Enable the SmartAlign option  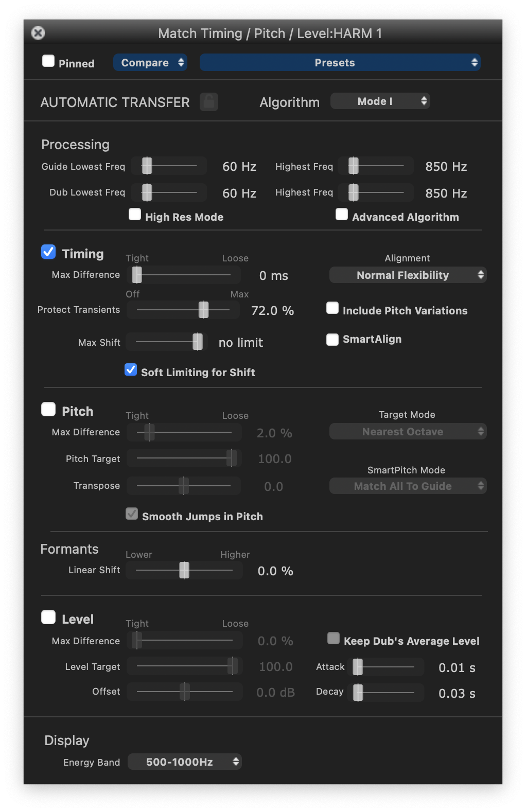click(x=332, y=340)
